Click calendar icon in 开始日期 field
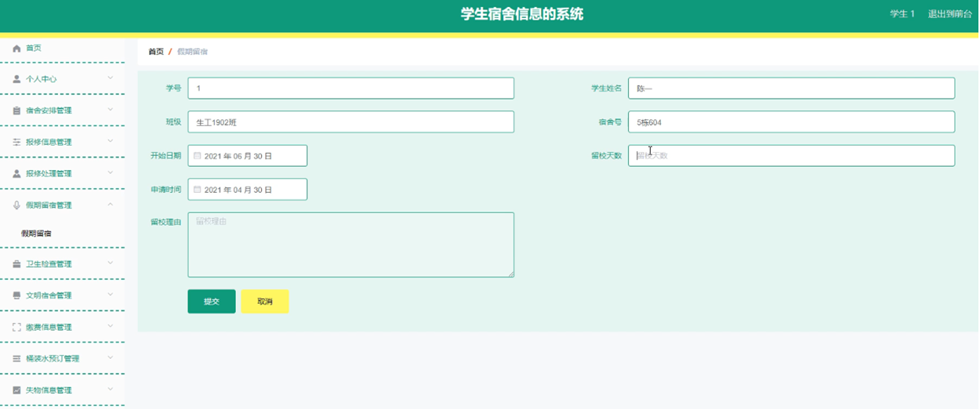 coord(198,156)
